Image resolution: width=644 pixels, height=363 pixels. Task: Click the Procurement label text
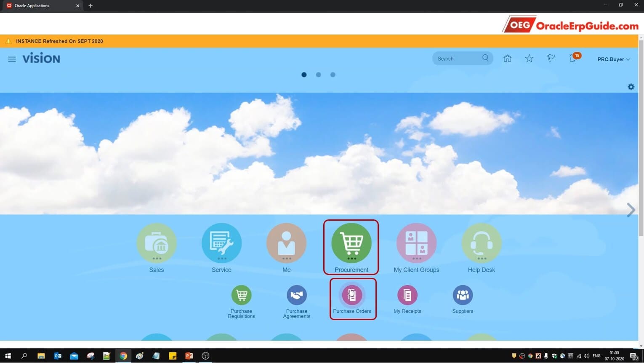(351, 270)
